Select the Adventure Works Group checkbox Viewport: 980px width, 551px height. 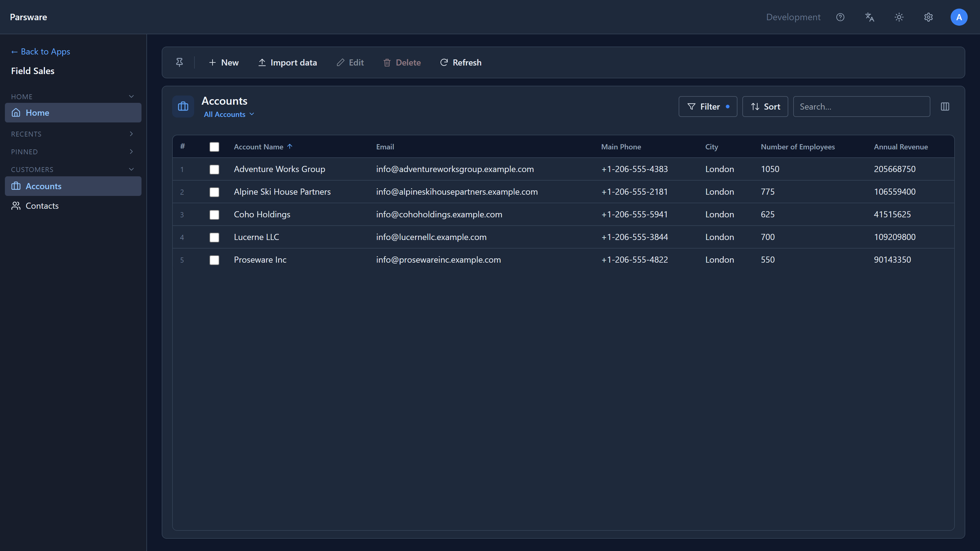pyautogui.click(x=214, y=169)
